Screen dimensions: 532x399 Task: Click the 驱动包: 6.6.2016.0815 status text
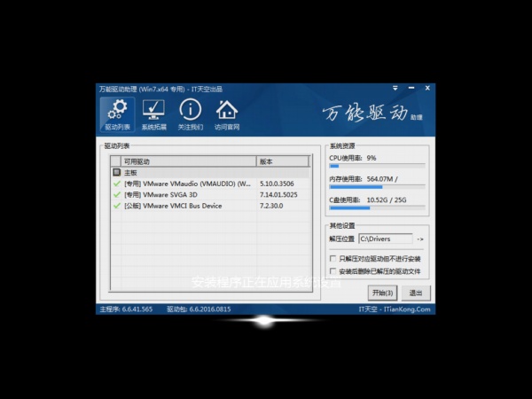[x=199, y=309]
